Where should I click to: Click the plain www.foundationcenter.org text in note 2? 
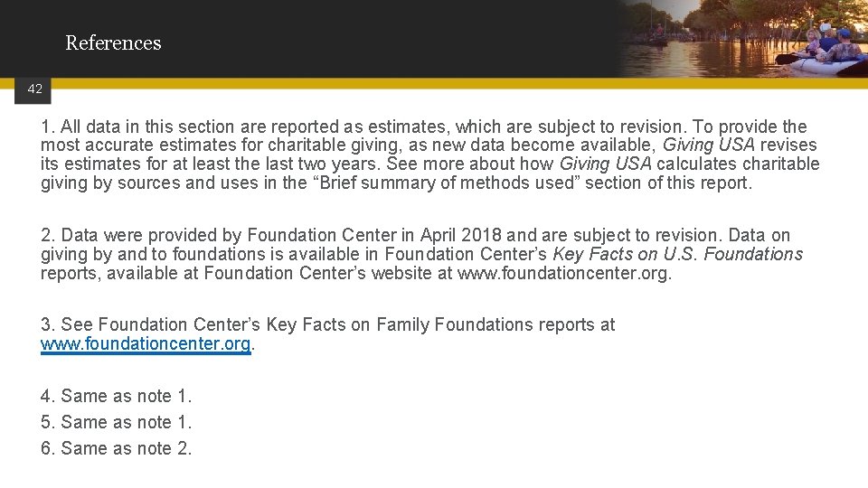tap(564, 273)
